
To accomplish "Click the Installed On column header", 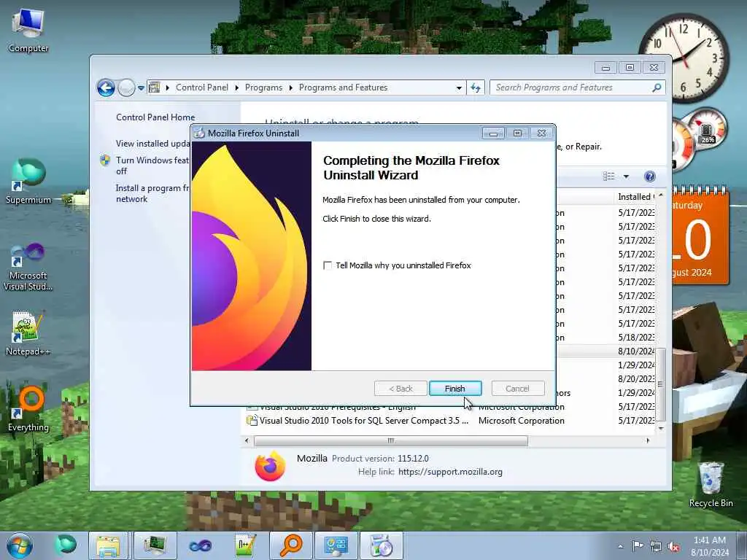I will pos(635,197).
